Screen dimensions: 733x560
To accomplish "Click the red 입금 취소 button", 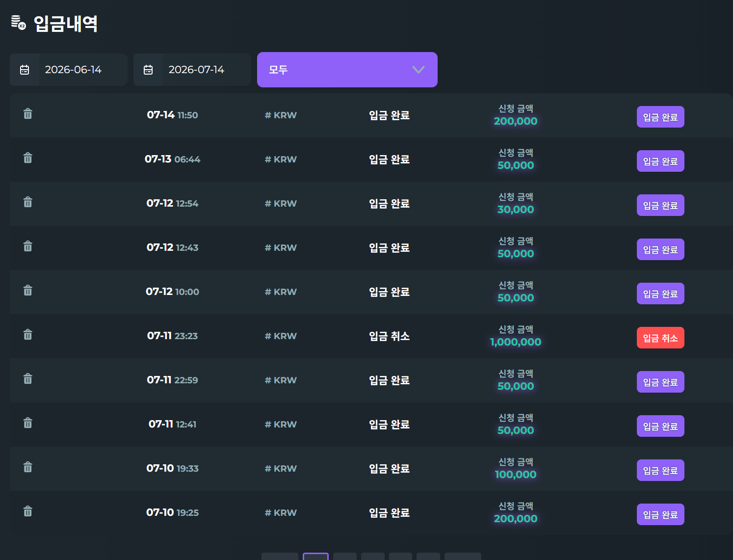I will pos(660,338).
